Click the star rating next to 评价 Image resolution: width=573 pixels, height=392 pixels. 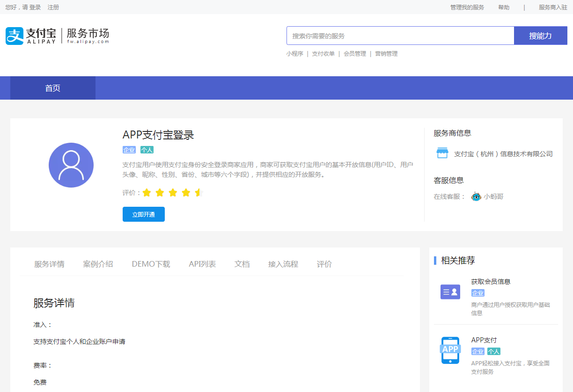(x=172, y=193)
